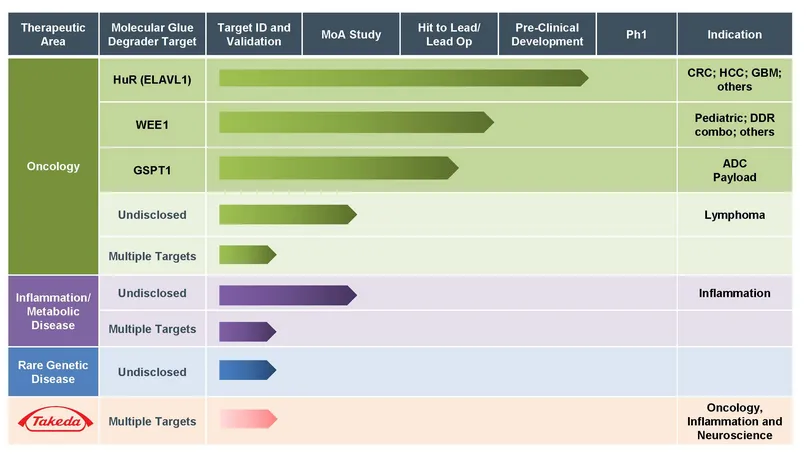
Task: Click the Pre-Clinical Development header
Action: [x=548, y=35]
